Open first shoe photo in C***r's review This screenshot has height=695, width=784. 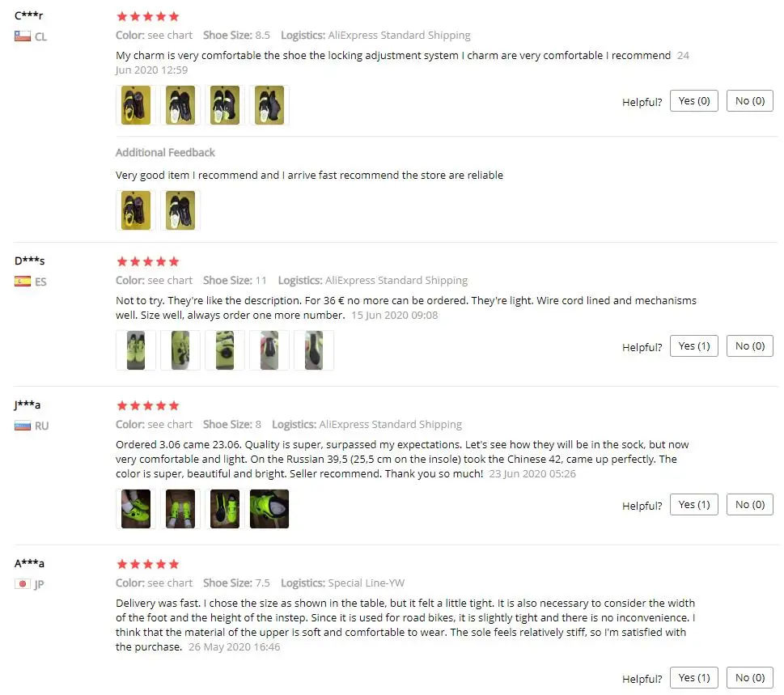tap(135, 105)
